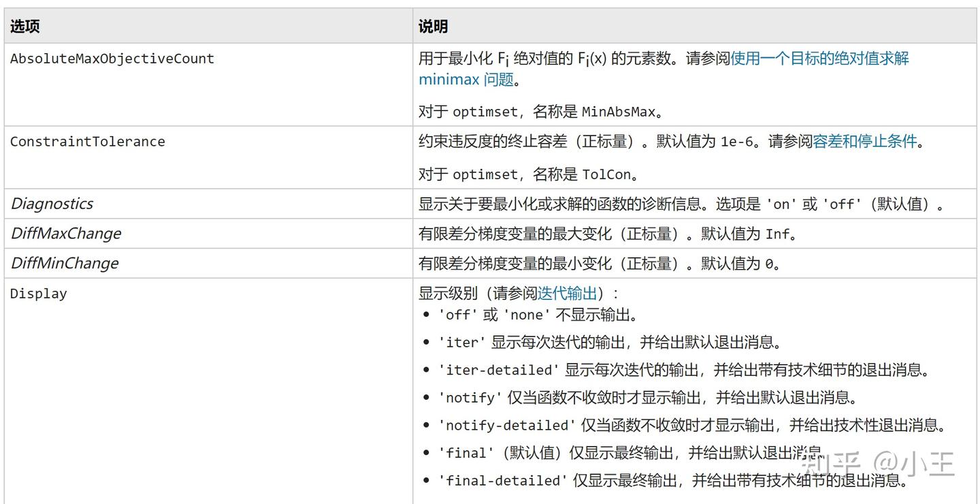Viewport: 980px width, 504px height.
Task: Select the ConstraintTolerance option name
Action: (x=87, y=142)
